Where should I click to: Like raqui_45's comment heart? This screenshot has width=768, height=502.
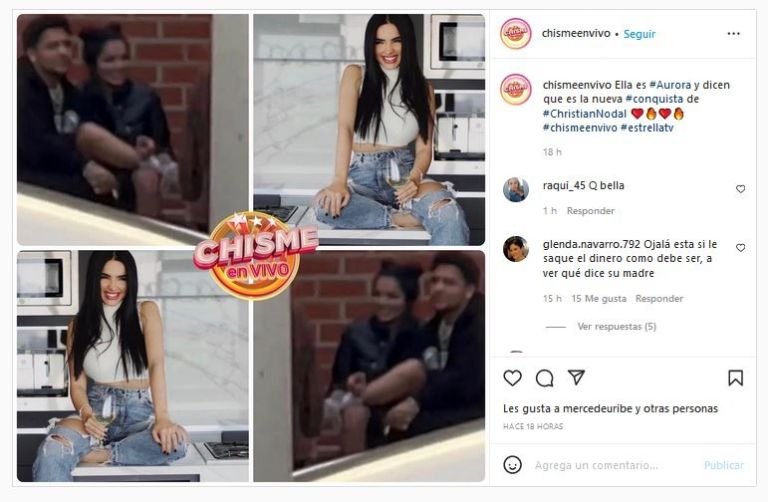coord(740,189)
